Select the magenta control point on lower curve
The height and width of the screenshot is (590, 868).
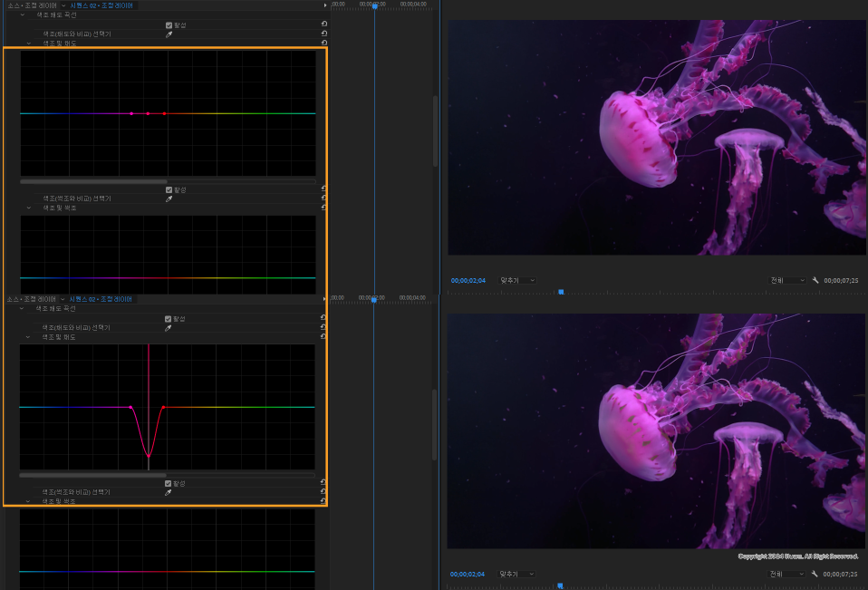click(130, 407)
